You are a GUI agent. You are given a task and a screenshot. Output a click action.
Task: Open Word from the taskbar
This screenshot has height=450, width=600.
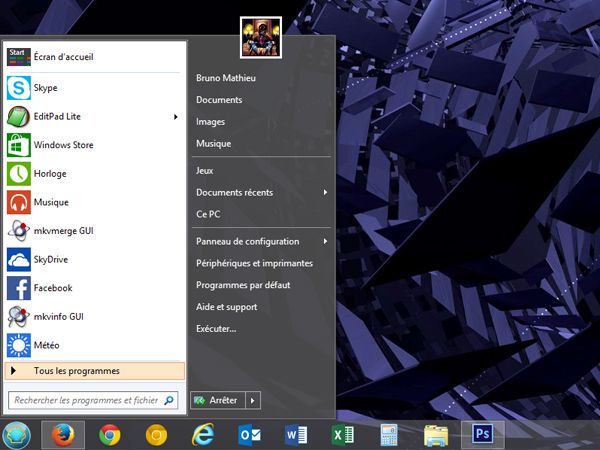(x=296, y=435)
